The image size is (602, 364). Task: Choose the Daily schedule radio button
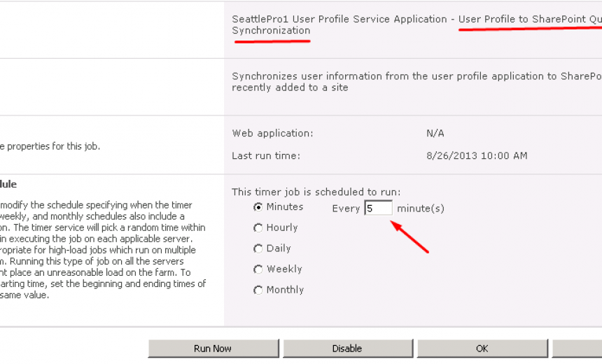tap(258, 248)
